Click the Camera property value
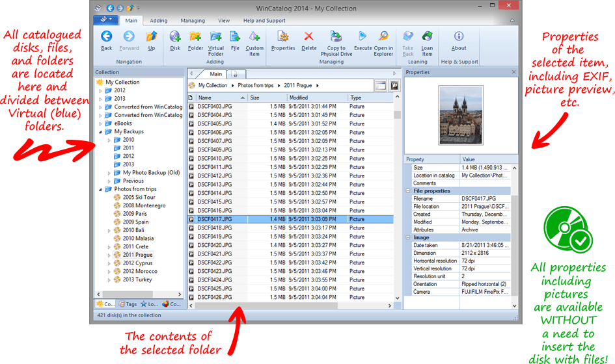This screenshot has height=364, width=615. pos(485,292)
